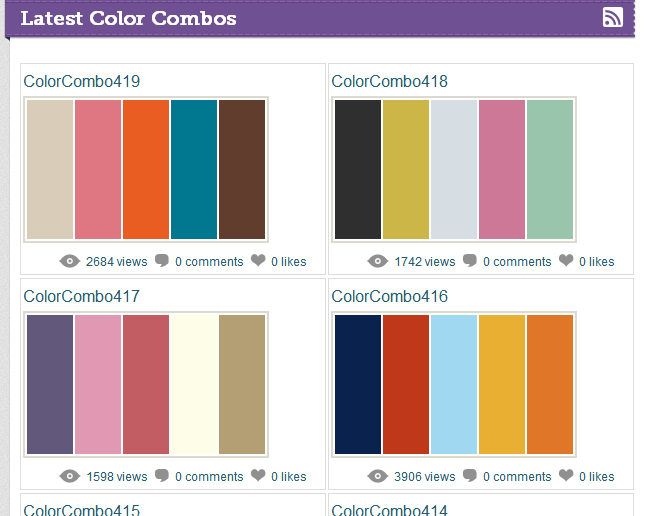This screenshot has width=667, height=516.
Task: Click the comment bubble icon under ColorCombo418
Action: coord(470,260)
